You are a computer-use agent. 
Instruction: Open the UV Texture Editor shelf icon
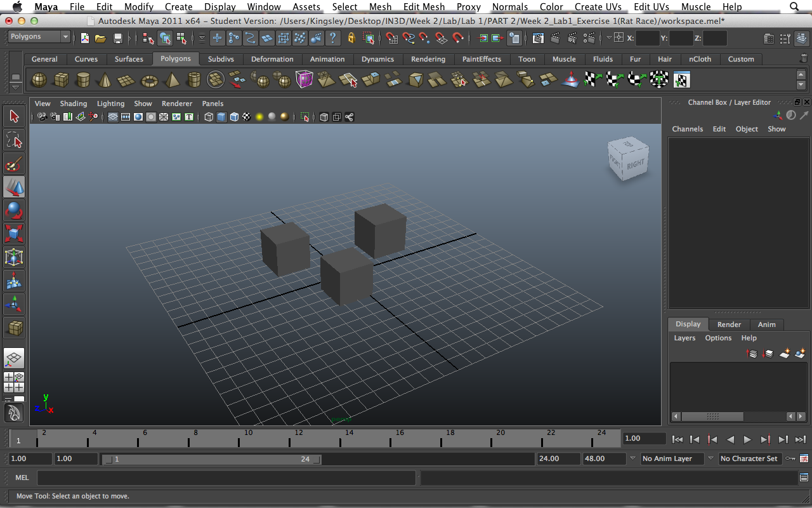(681, 80)
